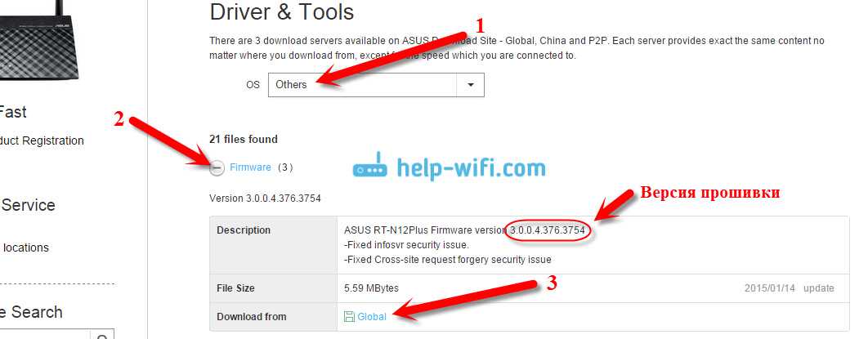This screenshot has height=339, width=868.
Task: Click the ASUS router product image
Action: pos(38,38)
